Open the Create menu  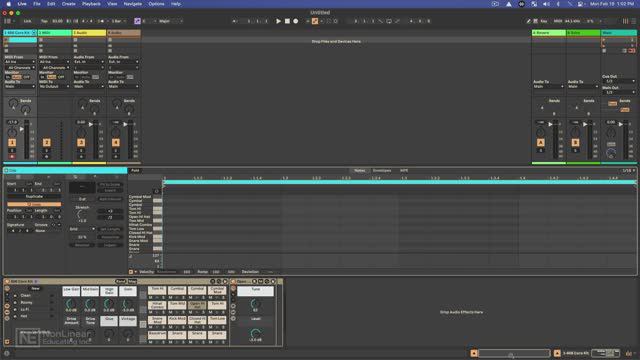coord(69,4)
